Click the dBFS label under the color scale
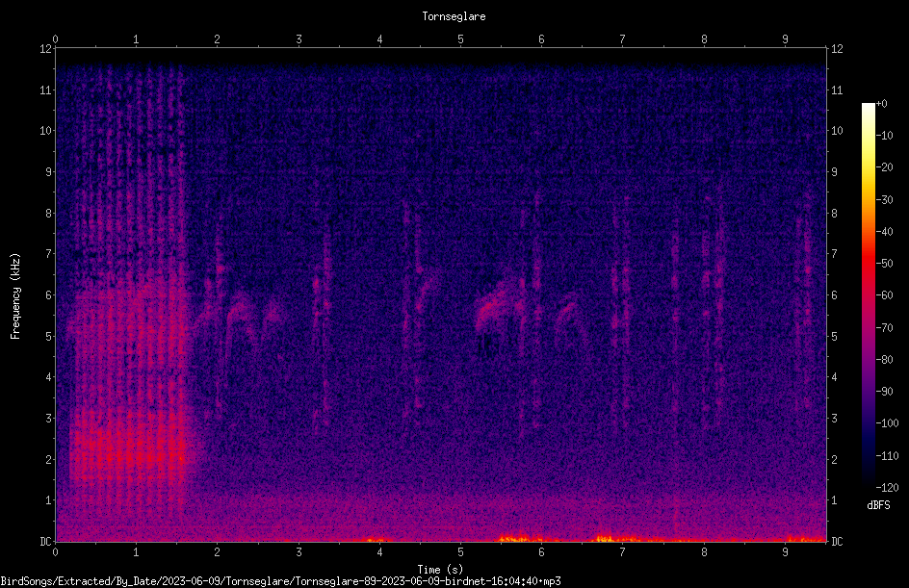Viewport: 909px width, 588px height. 878,505
